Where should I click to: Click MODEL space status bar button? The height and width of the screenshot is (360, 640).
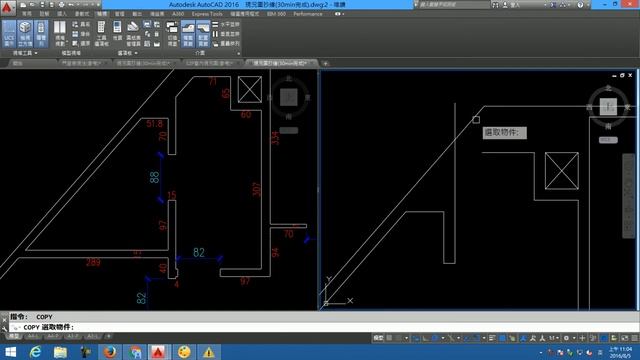click(378, 338)
